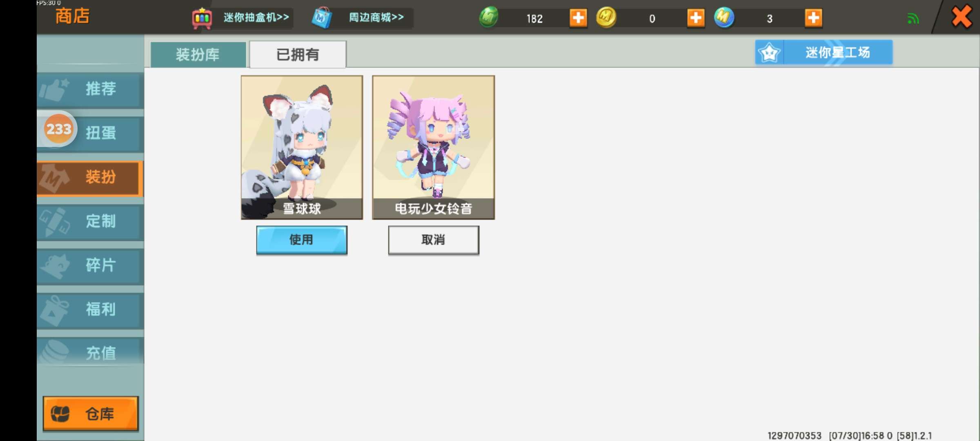Open the 扭蛋 gacha category

(x=90, y=133)
